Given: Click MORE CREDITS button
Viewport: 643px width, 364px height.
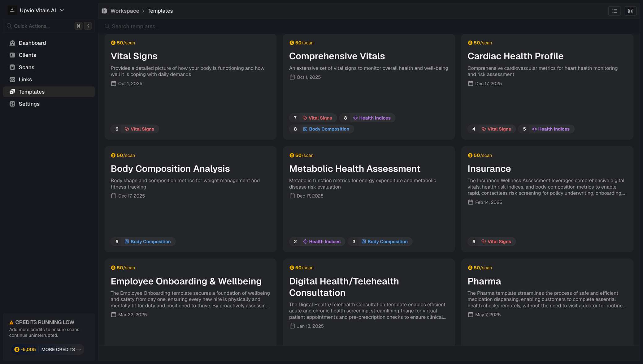Looking at the screenshot, I should tap(61, 349).
